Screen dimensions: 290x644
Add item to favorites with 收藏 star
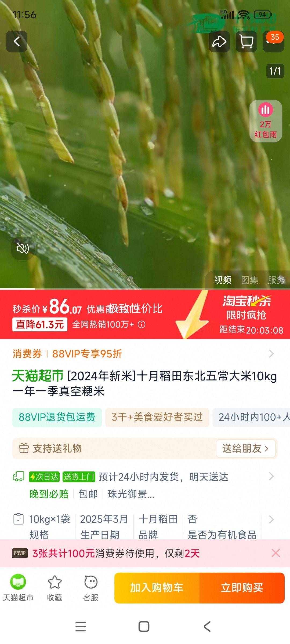[x=55, y=588]
